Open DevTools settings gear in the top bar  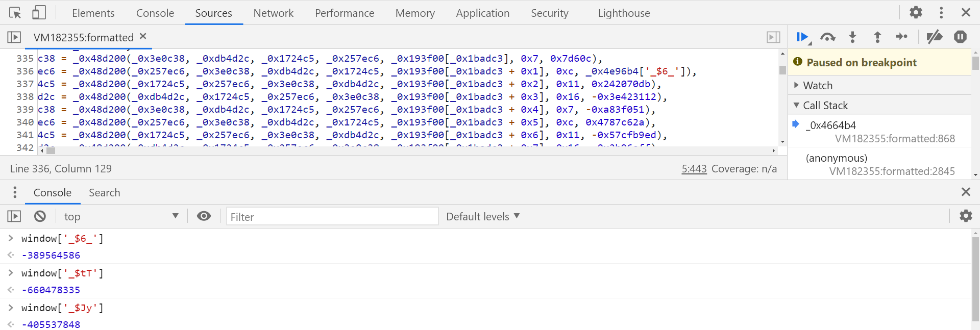pyautogui.click(x=916, y=12)
